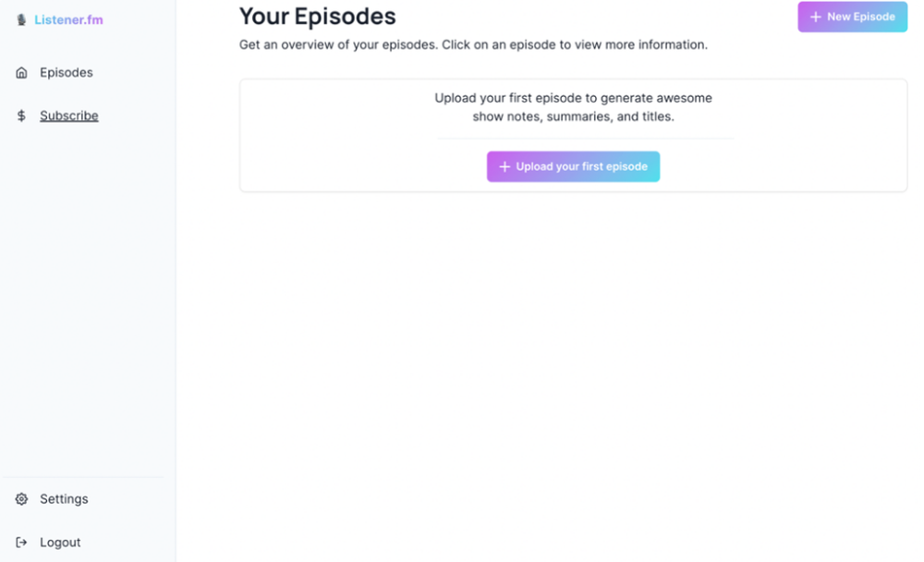The height and width of the screenshot is (562, 924).
Task: Click the gear icon beside Settings
Action: click(x=21, y=499)
